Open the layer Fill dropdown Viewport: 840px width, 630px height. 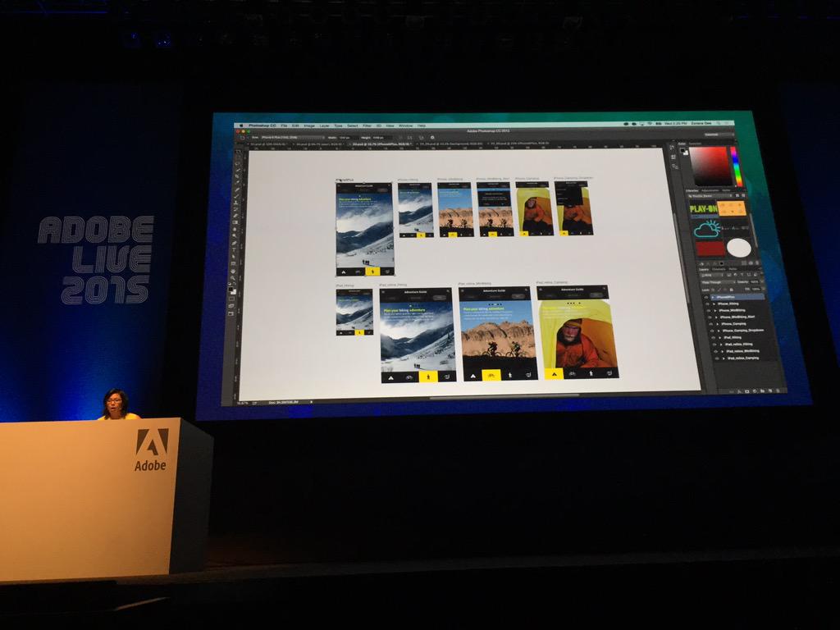point(756,290)
